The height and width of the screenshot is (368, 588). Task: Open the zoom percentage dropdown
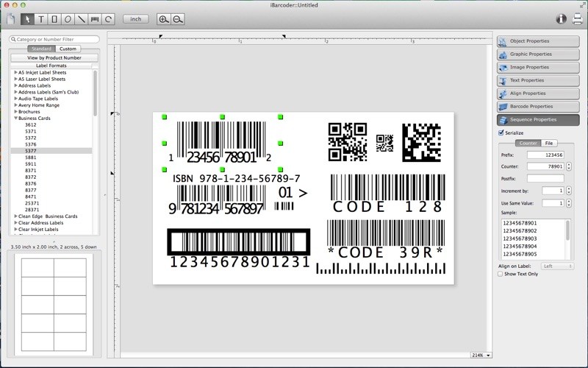(x=481, y=355)
